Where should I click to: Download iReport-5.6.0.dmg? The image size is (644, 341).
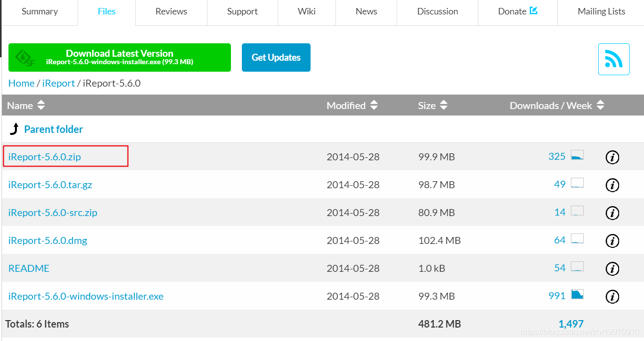pos(48,240)
